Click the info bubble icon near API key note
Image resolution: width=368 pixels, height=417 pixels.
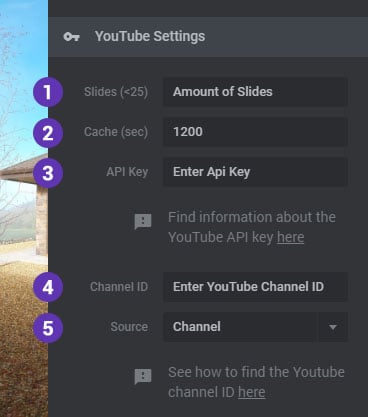tap(143, 222)
